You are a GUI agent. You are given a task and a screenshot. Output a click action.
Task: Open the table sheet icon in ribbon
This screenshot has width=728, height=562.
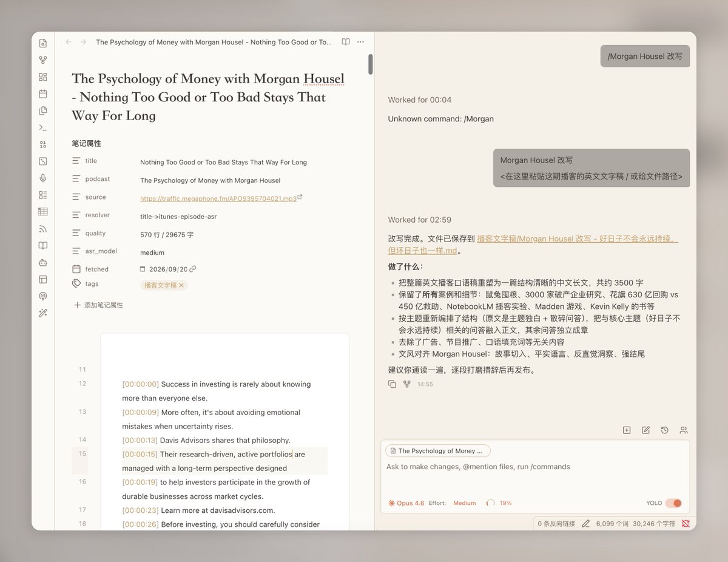pyautogui.click(x=43, y=212)
